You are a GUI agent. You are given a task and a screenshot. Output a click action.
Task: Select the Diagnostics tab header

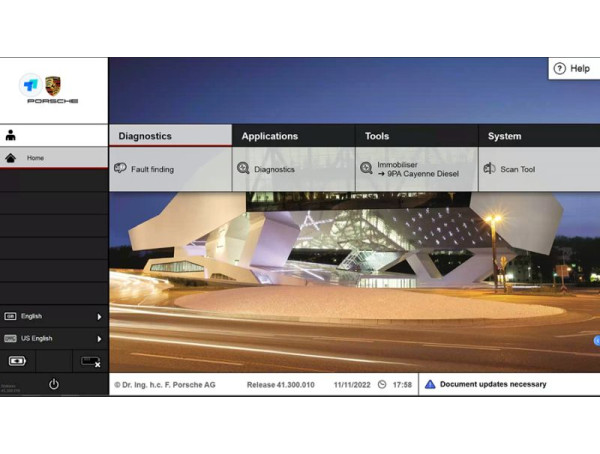(145, 136)
